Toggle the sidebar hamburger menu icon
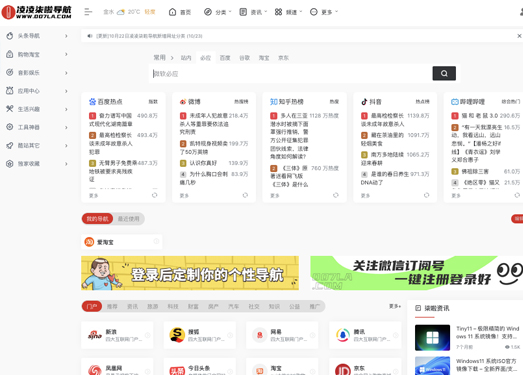 pyautogui.click(x=88, y=12)
